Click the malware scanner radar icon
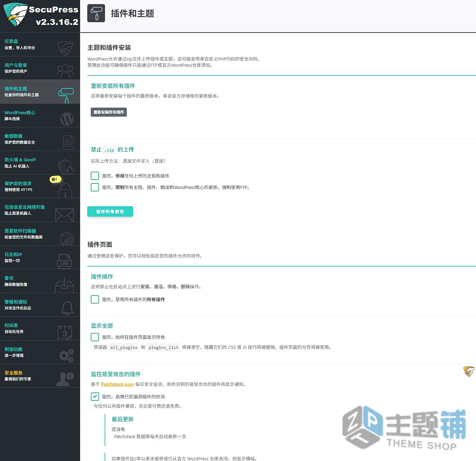Viewport: 476px width, 461px height. point(67,239)
